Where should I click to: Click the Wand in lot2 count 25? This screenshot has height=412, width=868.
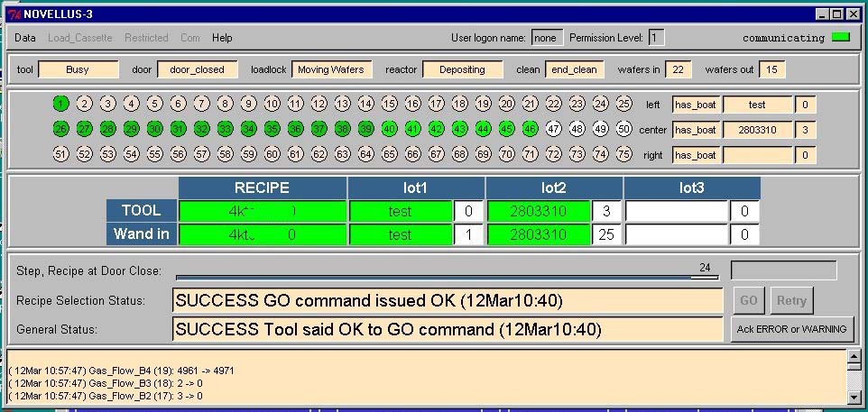pos(606,234)
